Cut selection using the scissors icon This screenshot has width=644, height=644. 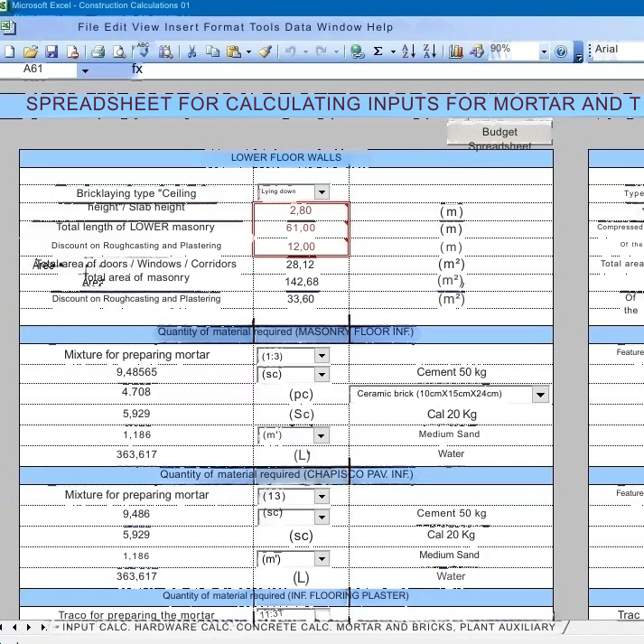pyautogui.click(x=191, y=51)
